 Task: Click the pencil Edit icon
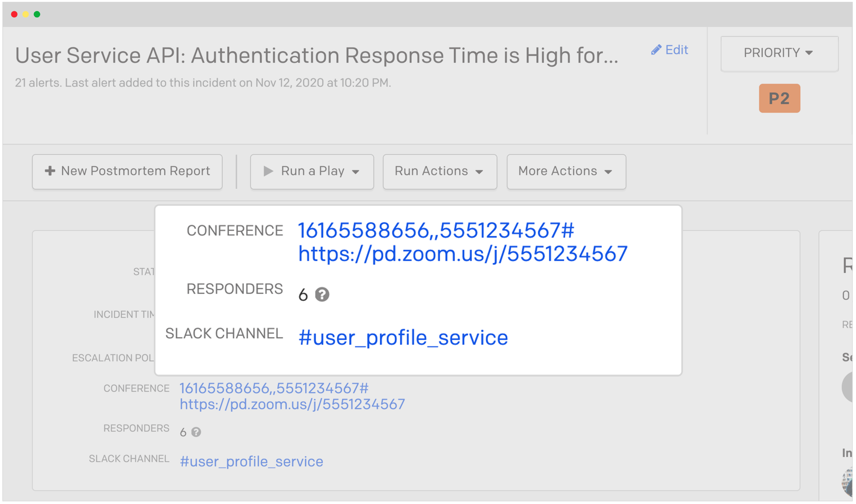pyautogui.click(x=656, y=49)
